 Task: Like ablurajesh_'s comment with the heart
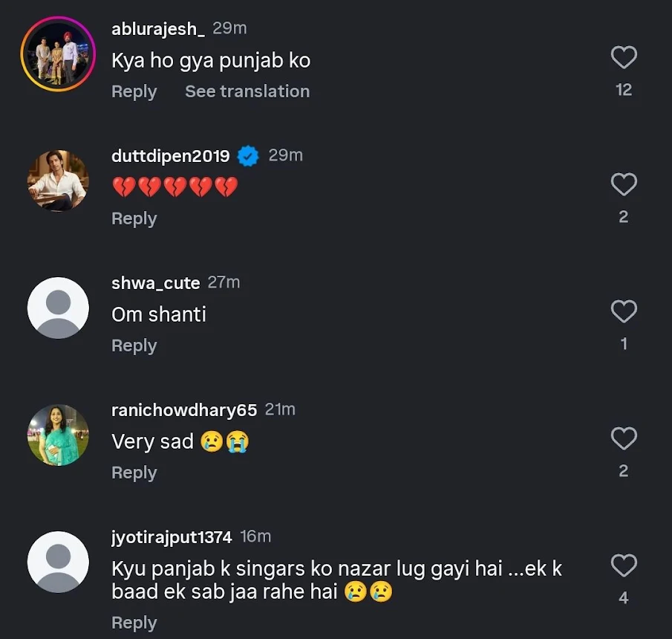pos(623,57)
